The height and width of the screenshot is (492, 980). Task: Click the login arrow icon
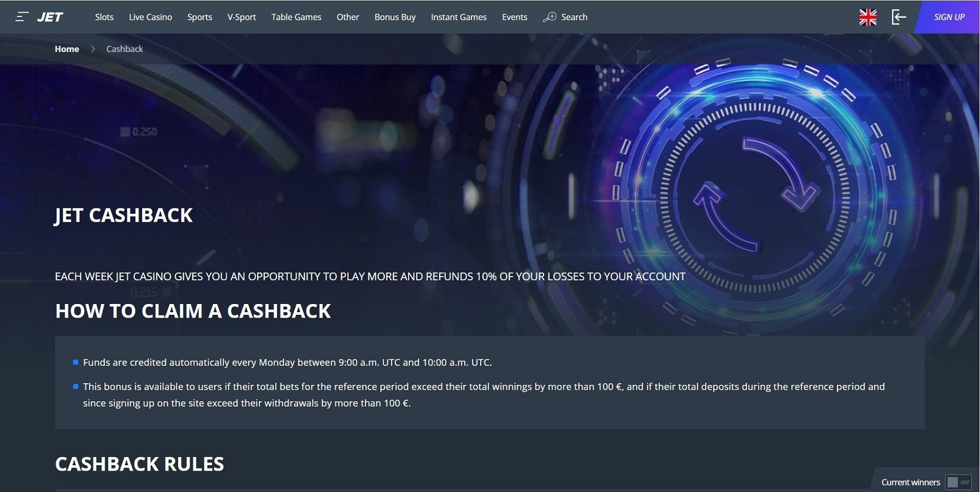[899, 17]
